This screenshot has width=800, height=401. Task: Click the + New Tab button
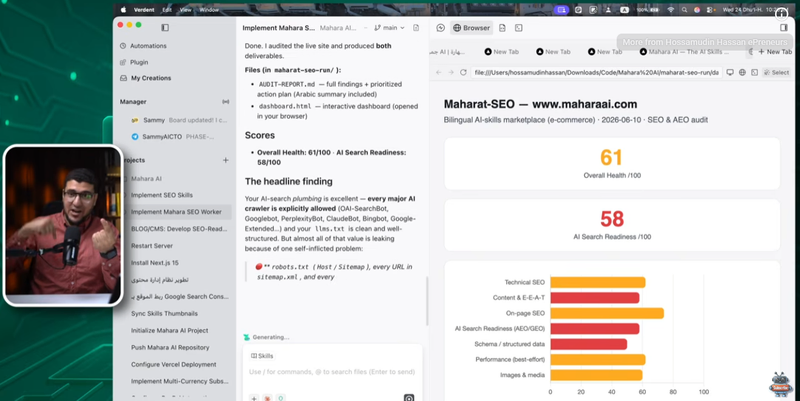pos(775,52)
